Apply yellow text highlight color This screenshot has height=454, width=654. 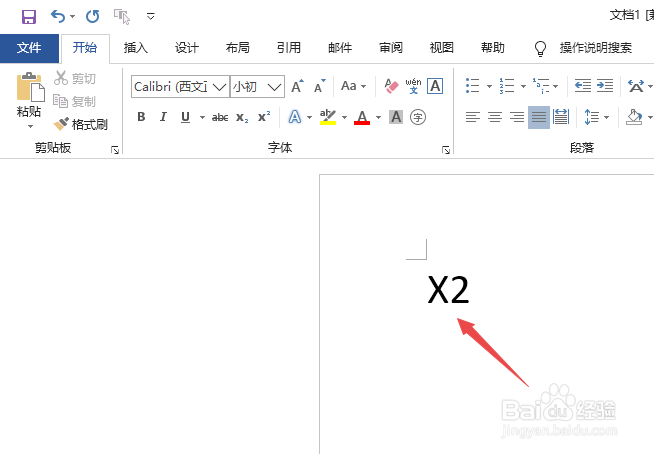[328, 117]
